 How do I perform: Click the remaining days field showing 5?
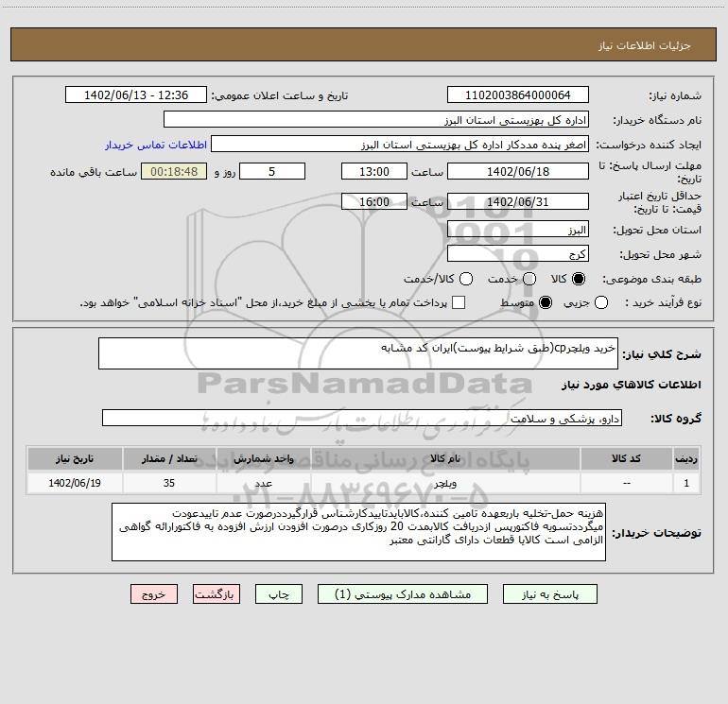272,171
